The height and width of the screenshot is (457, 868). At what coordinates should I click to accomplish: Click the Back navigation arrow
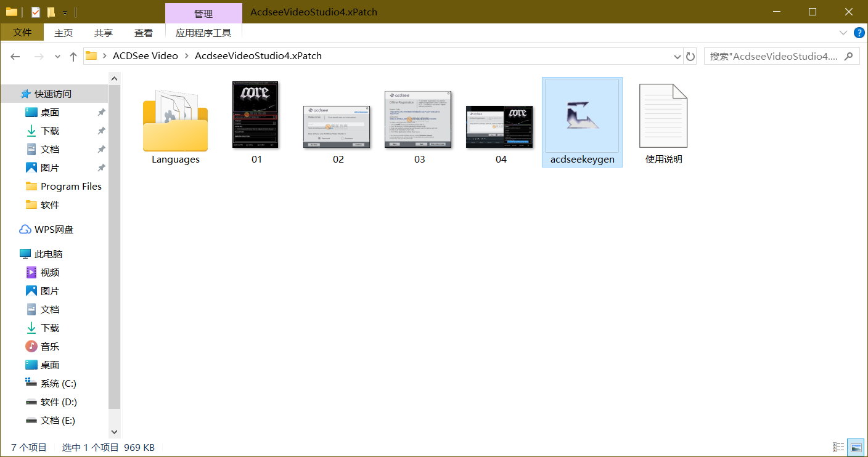[15, 56]
